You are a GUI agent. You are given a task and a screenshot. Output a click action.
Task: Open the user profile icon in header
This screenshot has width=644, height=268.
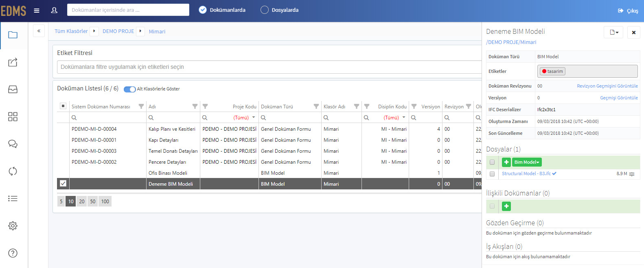click(x=54, y=11)
